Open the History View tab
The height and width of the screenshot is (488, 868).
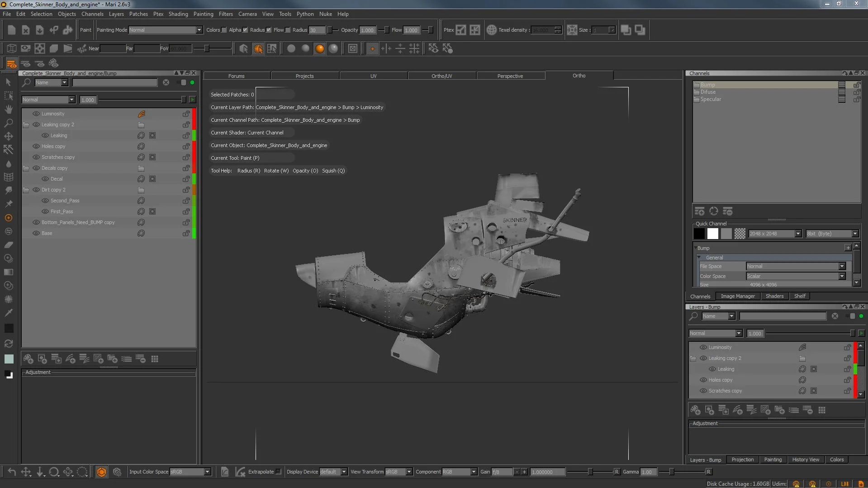806,459
